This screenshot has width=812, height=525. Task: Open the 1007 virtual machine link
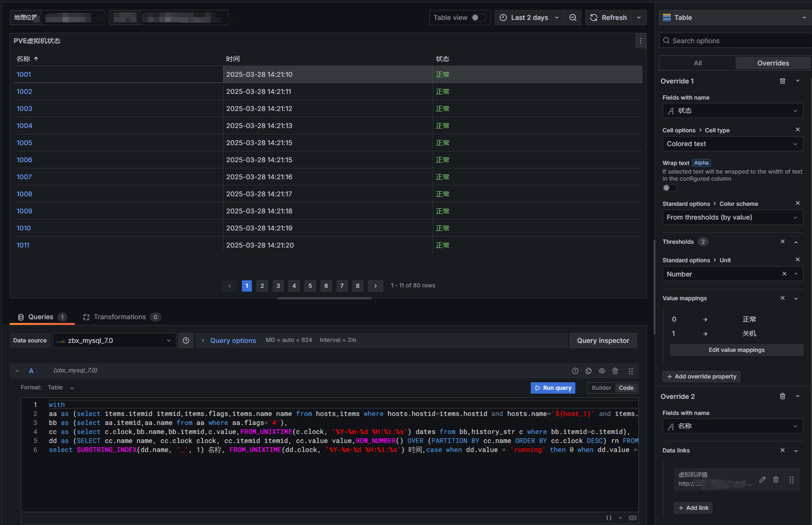pos(24,177)
